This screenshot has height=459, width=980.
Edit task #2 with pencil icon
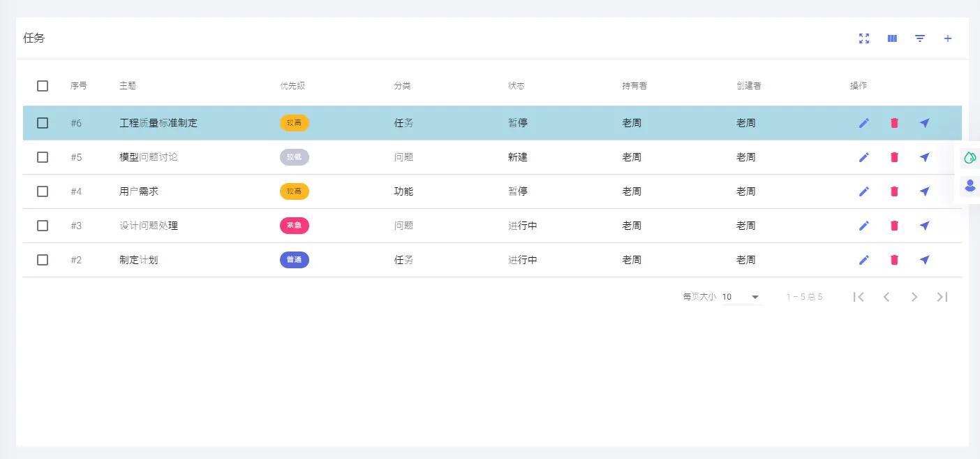(864, 260)
